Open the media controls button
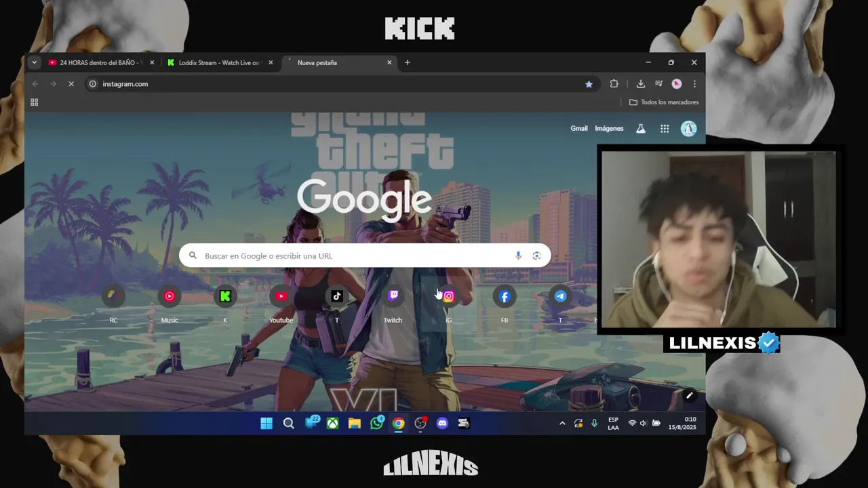Image resolution: width=868 pixels, height=488 pixels. (658, 84)
